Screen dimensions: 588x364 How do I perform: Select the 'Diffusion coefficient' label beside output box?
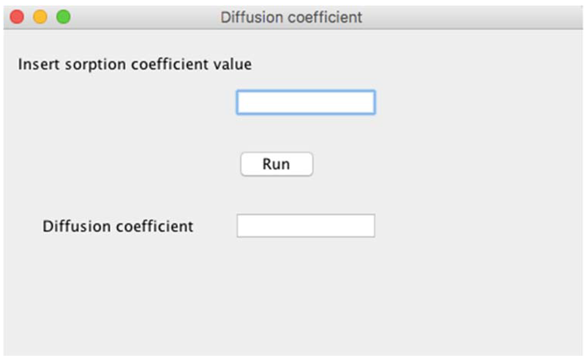118,226
